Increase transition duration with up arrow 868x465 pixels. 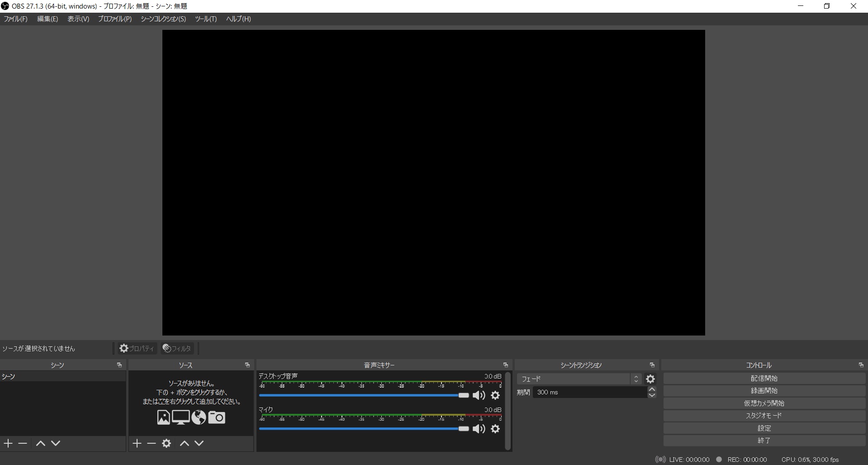pyautogui.click(x=652, y=389)
